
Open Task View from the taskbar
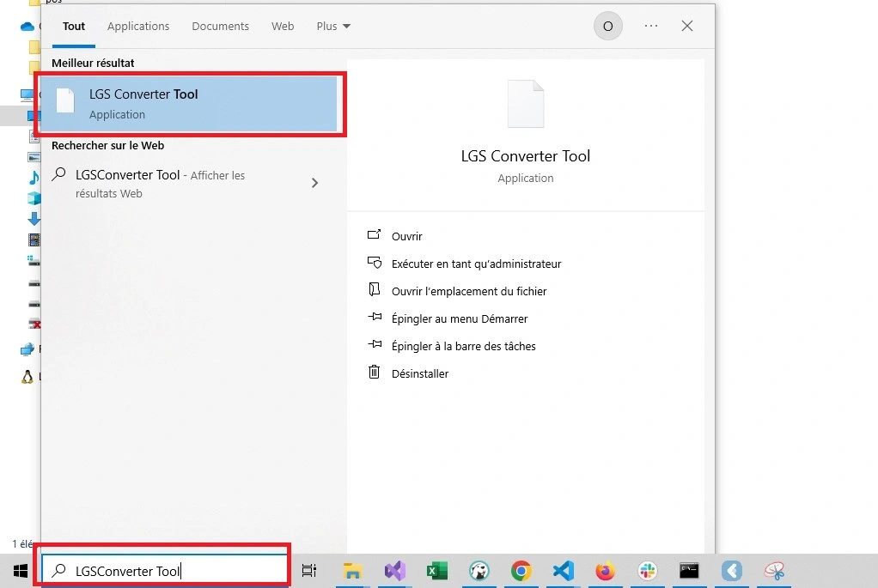coord(309,571)
